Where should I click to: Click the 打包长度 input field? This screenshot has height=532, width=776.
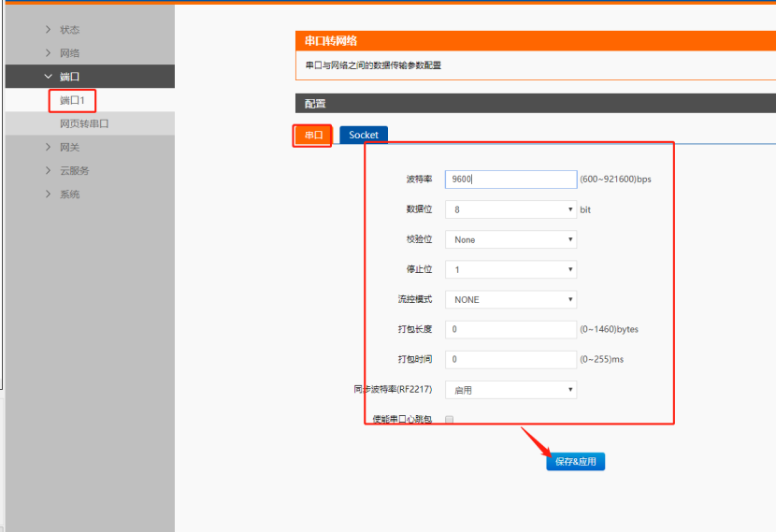[510, 329]
